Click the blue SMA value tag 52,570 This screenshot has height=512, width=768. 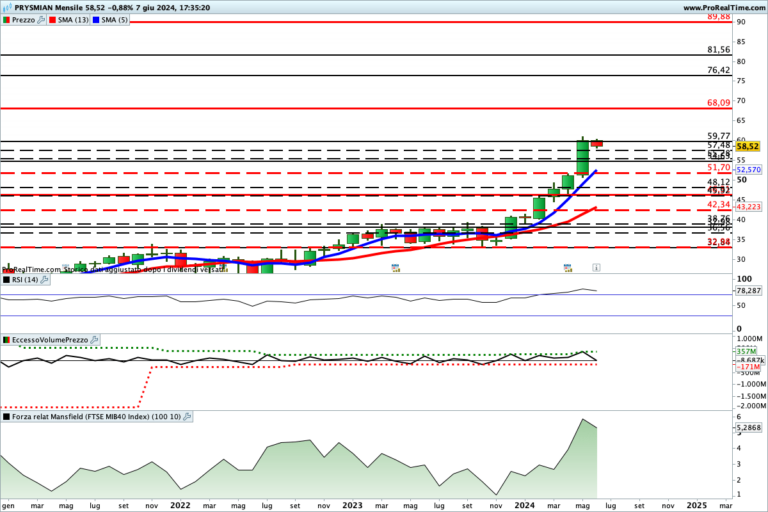pyautogui.click(x=748, y=170)
